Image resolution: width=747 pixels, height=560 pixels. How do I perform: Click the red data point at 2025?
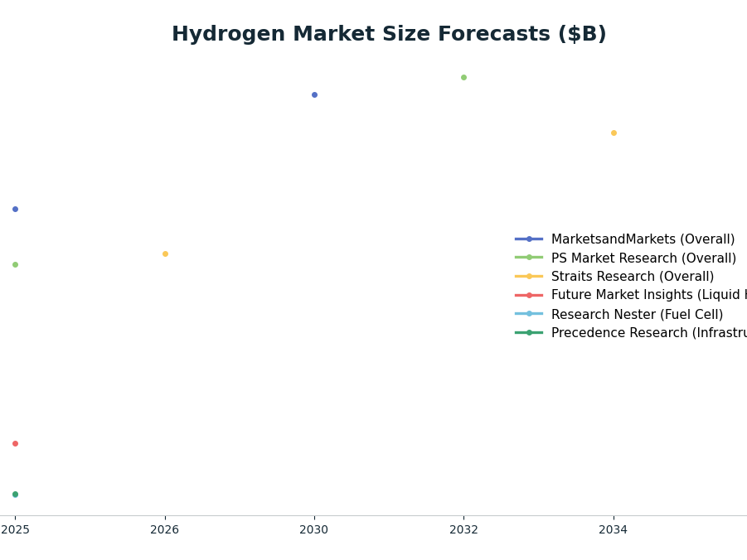(x=15, y=443)
